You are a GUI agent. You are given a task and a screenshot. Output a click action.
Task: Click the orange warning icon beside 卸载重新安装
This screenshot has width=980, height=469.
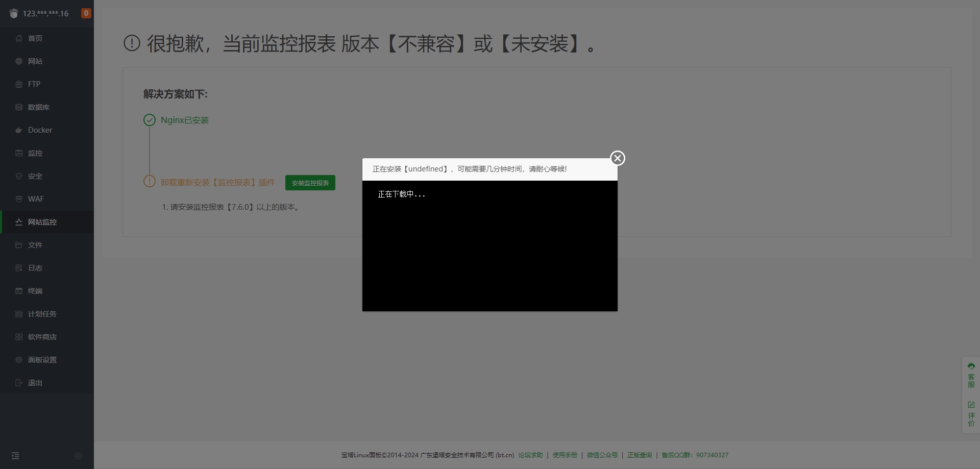pos(150,181)
